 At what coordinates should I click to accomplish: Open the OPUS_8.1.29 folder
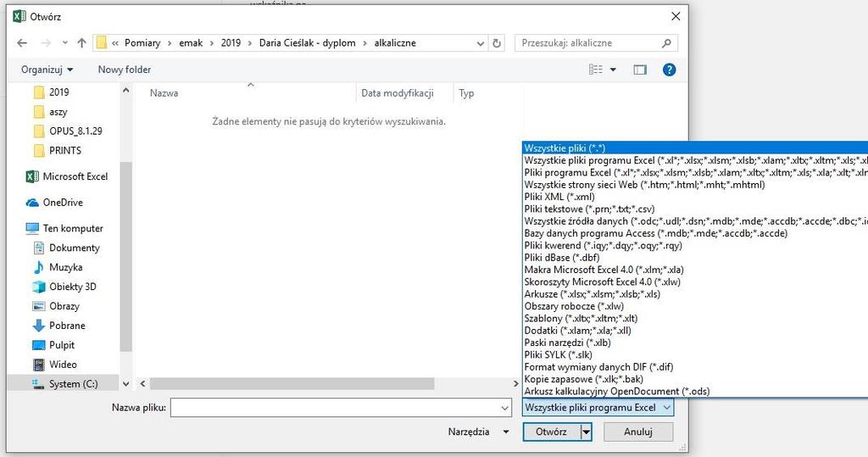click(68, 131)
